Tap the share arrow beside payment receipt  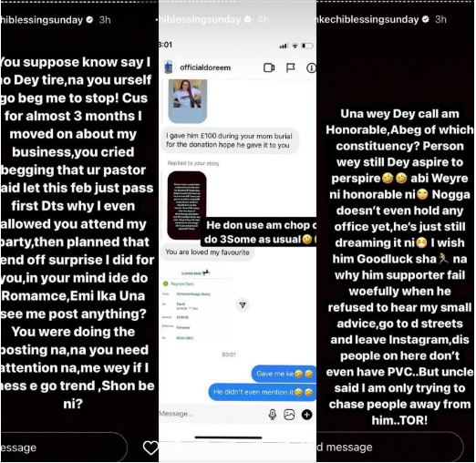tap(243, 304)
